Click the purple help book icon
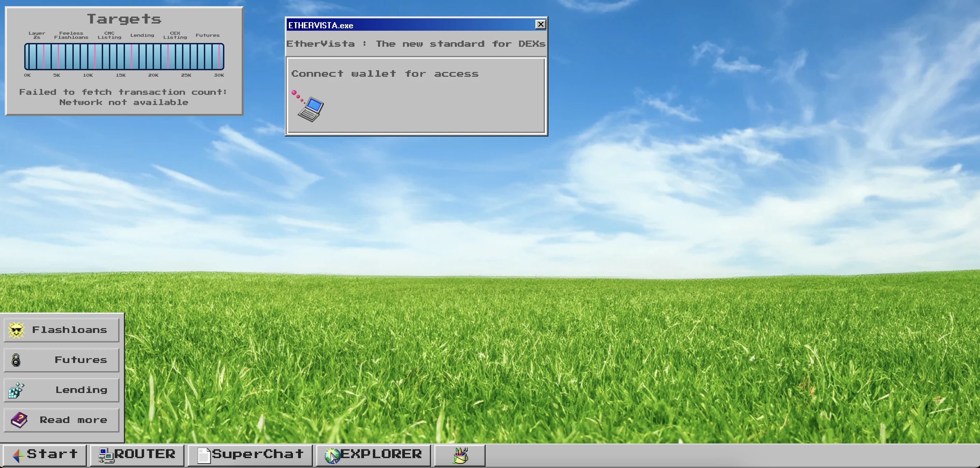The height and width of the screenshot is (468, 980). [19, 420]
